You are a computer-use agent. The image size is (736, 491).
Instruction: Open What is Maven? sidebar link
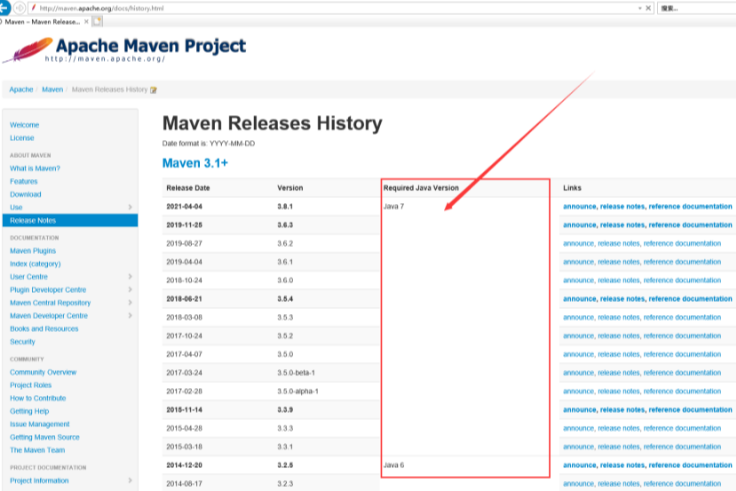35,168
